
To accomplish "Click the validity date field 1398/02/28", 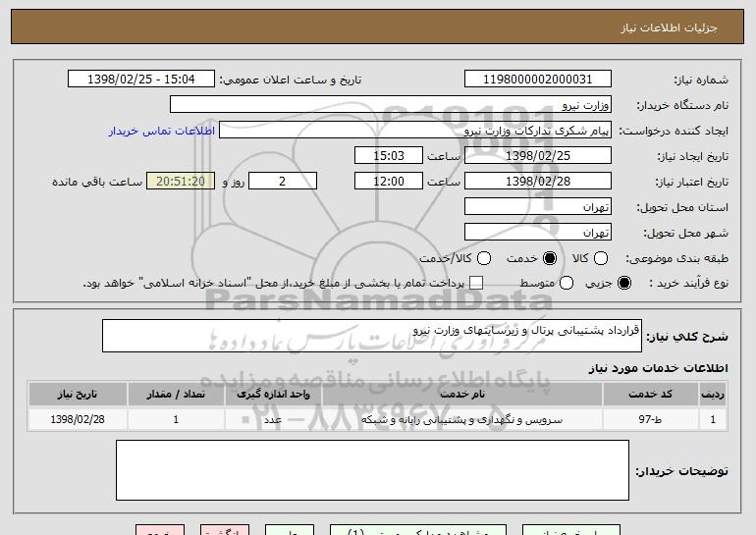I will click(538, 182).
